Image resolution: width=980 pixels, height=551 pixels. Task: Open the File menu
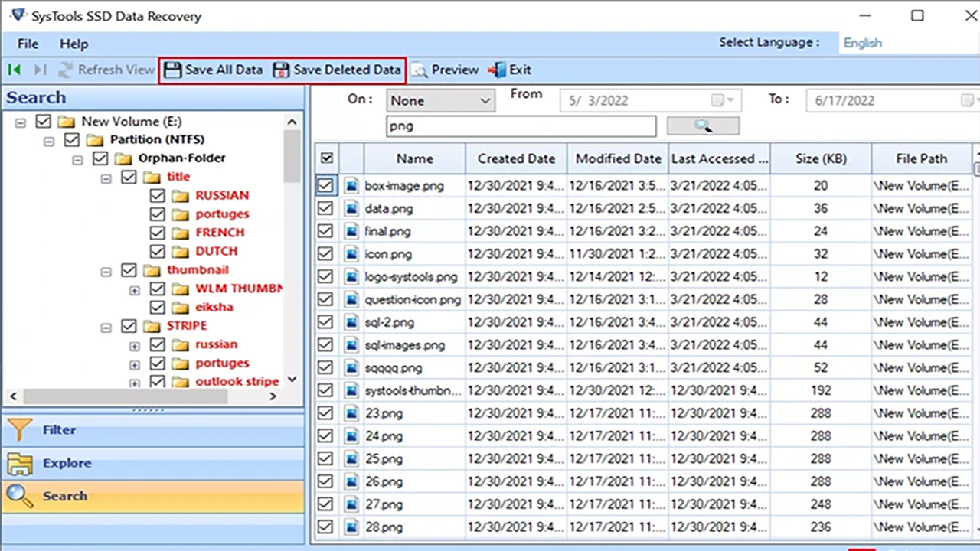click(28, 44)
